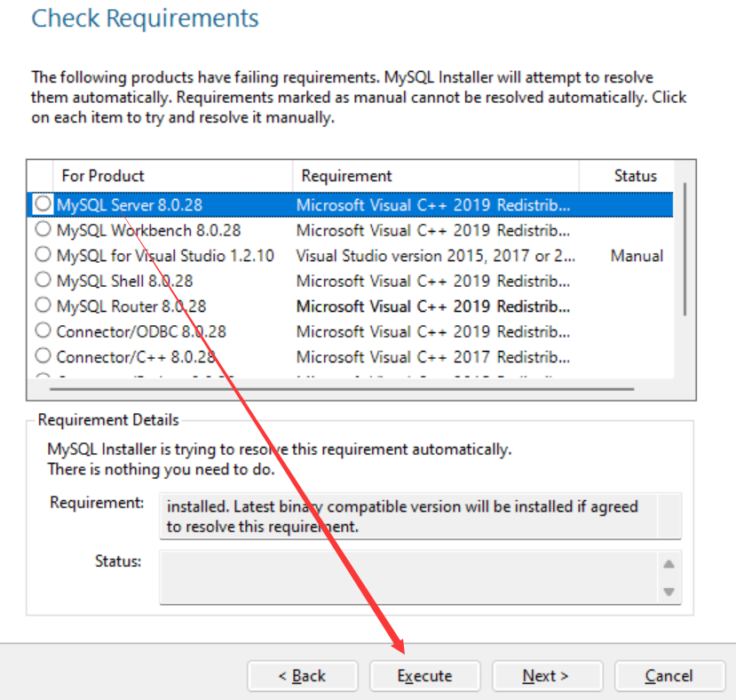The width and height of the screenshot is (736, 700).
Task: Select the MySQL Server 8.0.28 row text
Action: coord(130,205)
